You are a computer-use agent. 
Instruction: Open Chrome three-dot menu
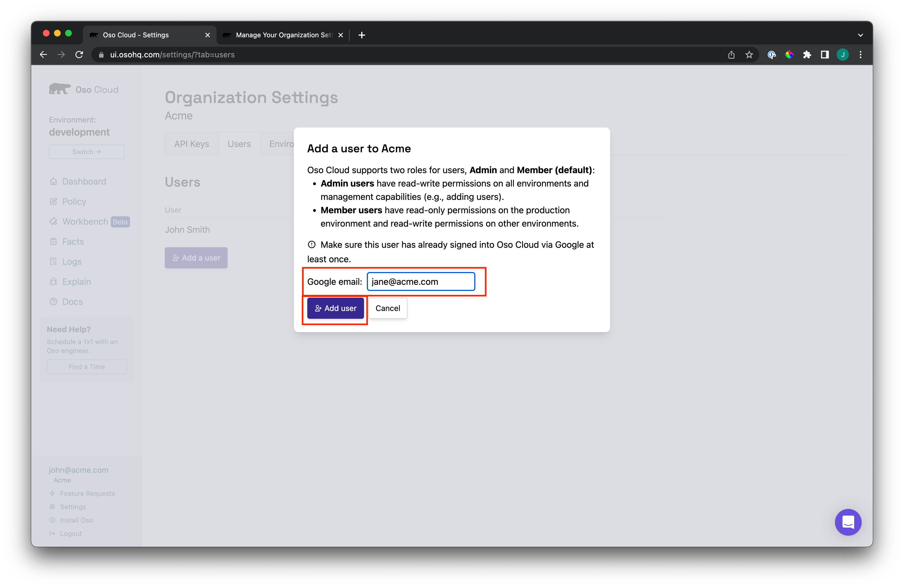860,55
